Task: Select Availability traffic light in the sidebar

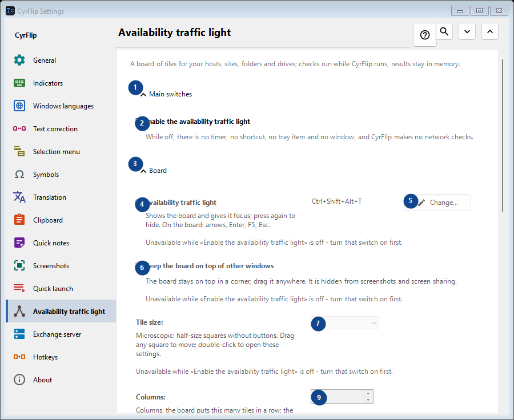Action: [61, 311]
